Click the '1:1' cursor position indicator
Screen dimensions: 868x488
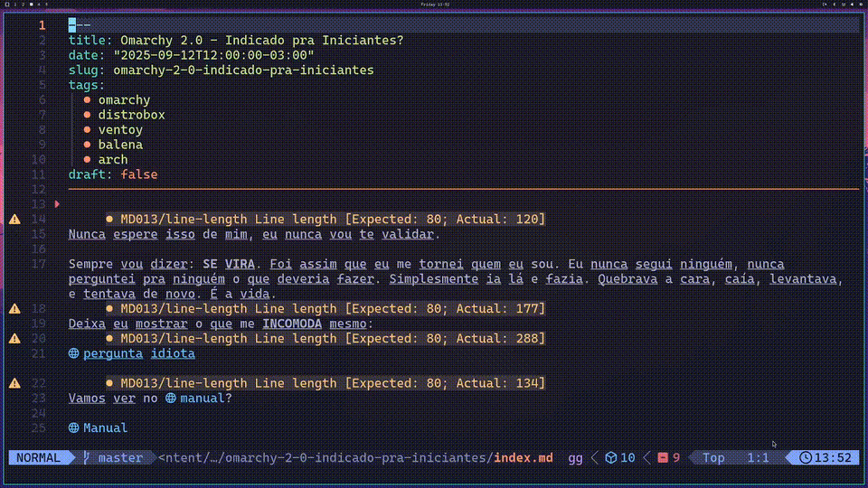tap(758, 457)
